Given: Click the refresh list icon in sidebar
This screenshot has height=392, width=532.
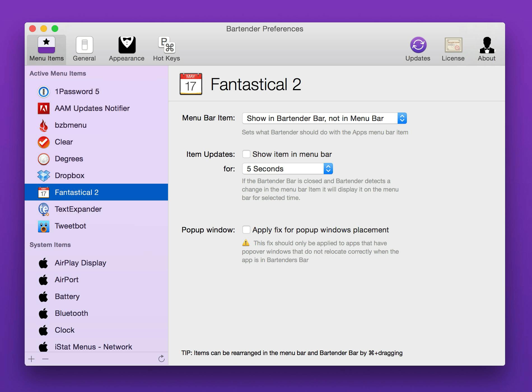Looking at the screenshot, I should pos(161,359).
